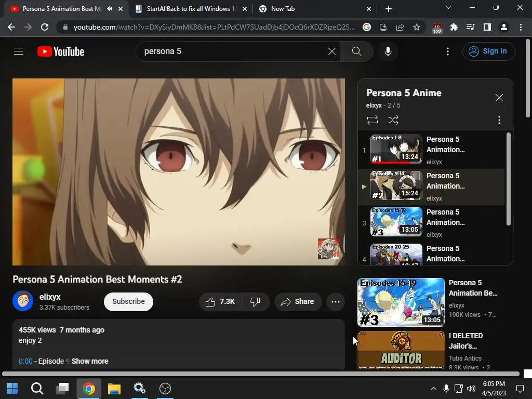The image size is (532, 399).
Task: Open Tuba Antics channel text
Action: point(465,358)
